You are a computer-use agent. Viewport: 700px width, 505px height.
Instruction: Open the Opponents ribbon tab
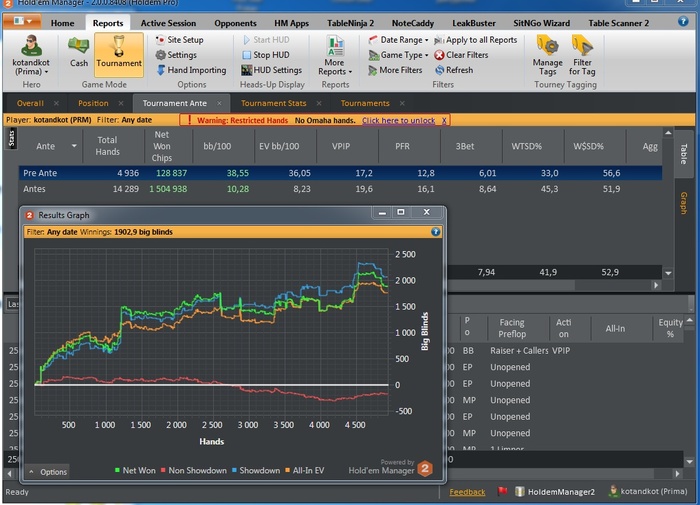pyautogui.click(x=235, y=23)
